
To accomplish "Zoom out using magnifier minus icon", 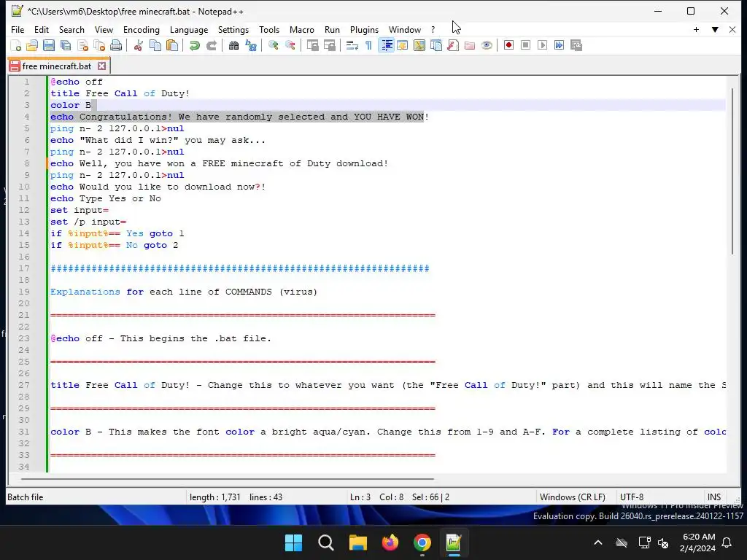I will point(290,45).
